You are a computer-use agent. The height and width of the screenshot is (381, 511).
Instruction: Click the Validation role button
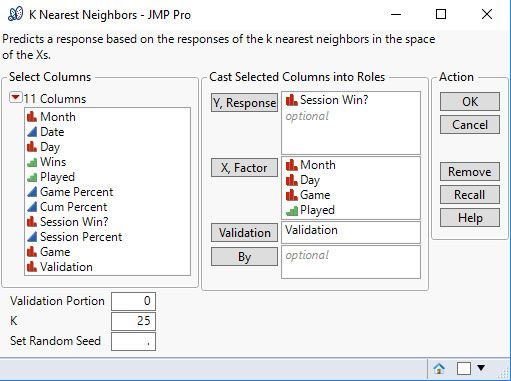pos(244,233)
